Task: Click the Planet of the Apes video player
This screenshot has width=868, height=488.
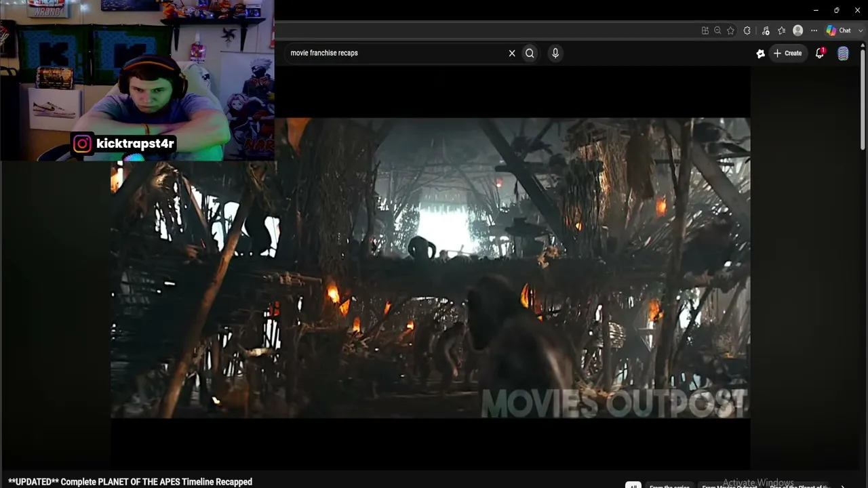Action: [431, 268]
